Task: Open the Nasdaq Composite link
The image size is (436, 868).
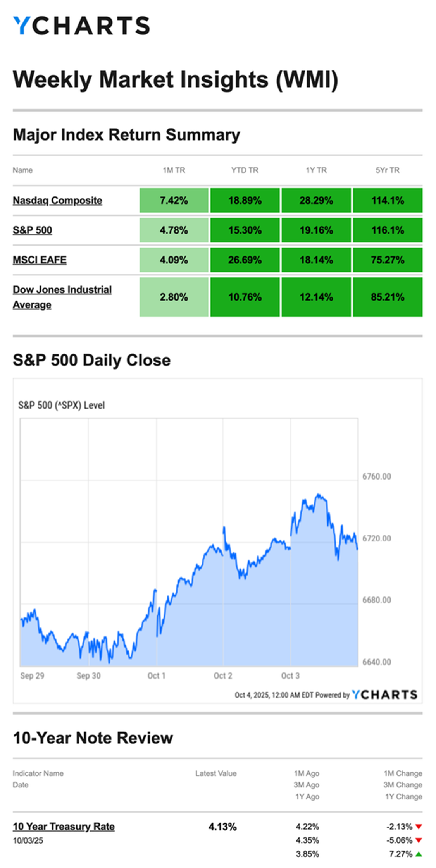Action: pyautogui.click(x=57, y=200)
